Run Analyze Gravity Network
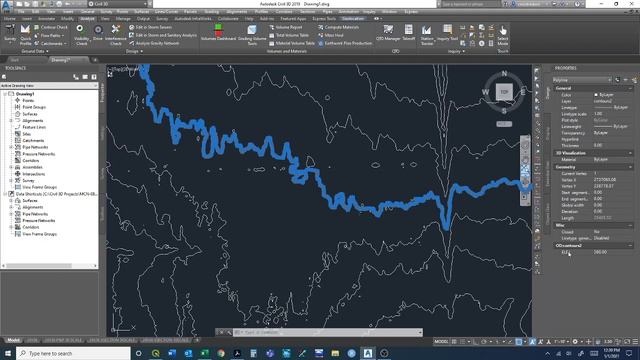Image resolution: width=640 pixels, height=360 pixels. point(154,43)
